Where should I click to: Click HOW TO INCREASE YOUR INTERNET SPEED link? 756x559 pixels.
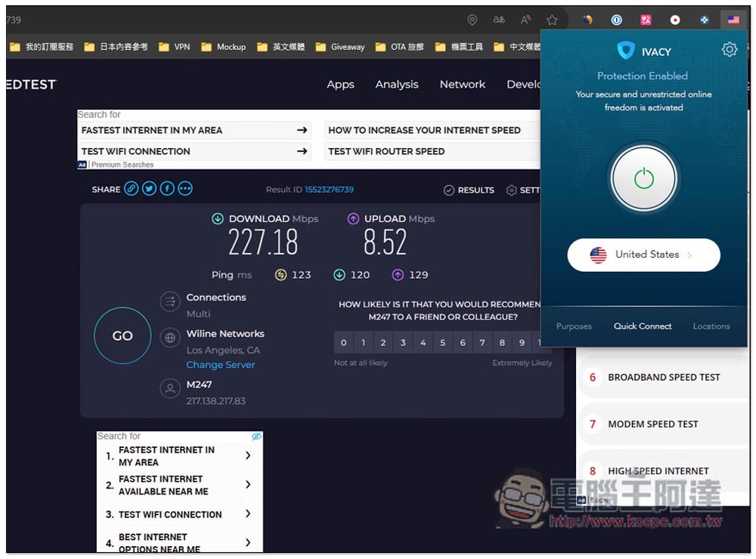click(x=432, y=130)
